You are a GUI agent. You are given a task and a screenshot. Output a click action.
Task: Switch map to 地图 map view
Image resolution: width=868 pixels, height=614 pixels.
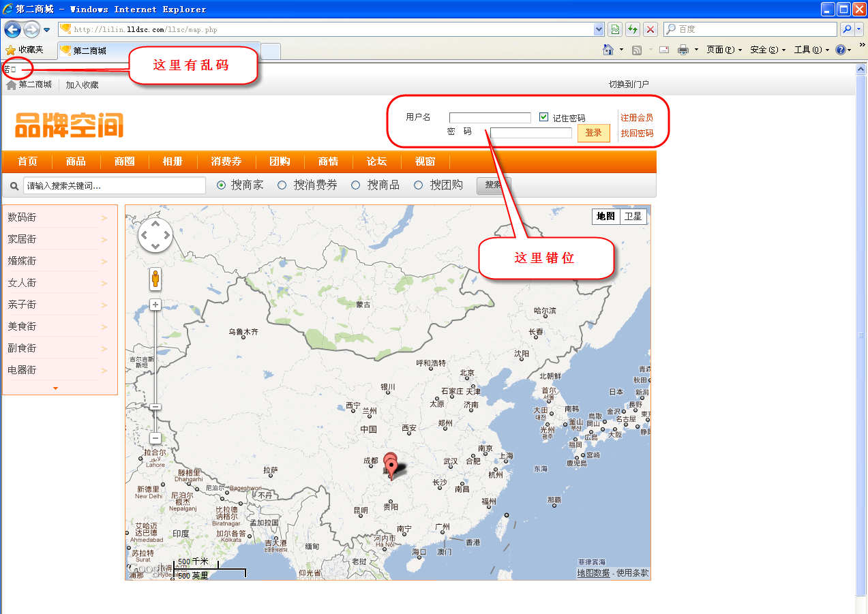[x=605, y=216]
